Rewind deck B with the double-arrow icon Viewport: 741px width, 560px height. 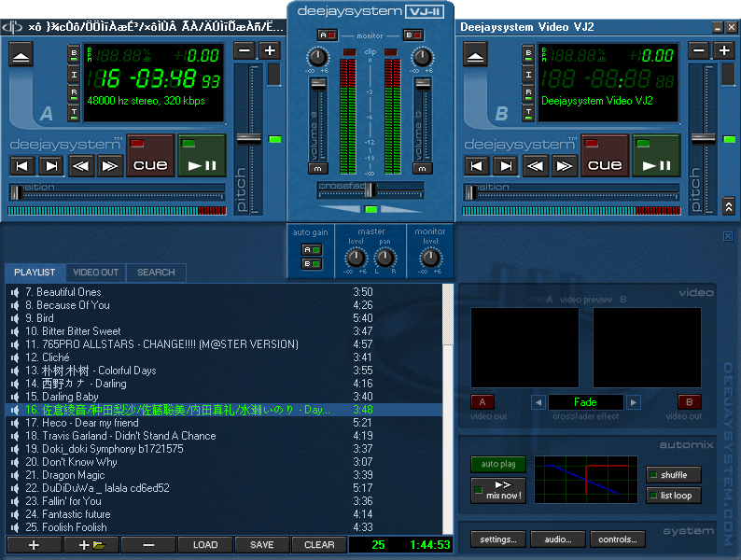coord(535,166)
